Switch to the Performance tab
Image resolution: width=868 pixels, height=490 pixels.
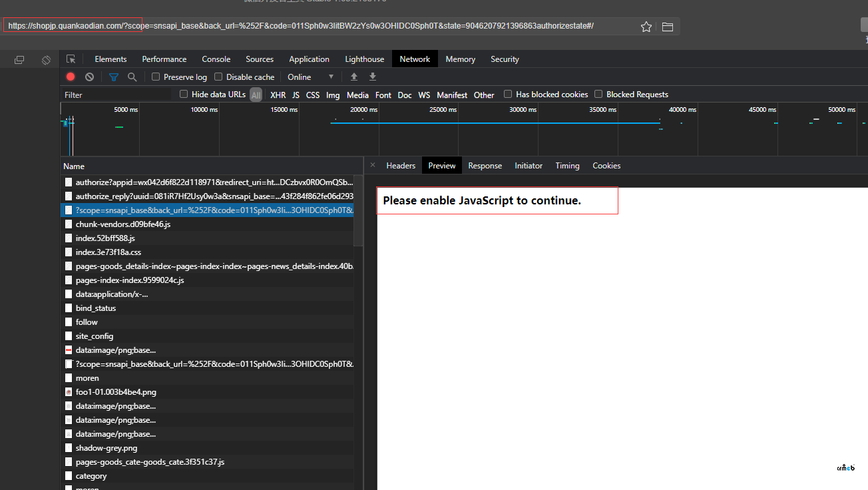point(164,59)
